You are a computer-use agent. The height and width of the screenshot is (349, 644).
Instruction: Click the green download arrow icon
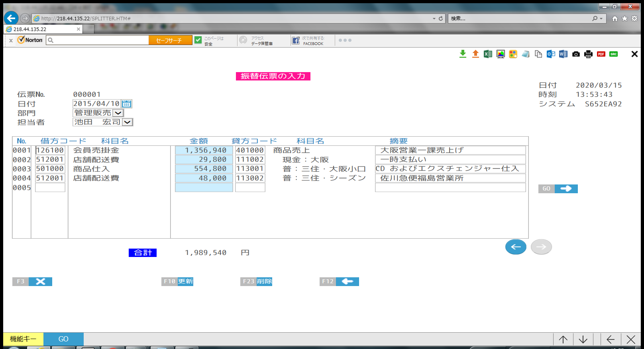463,54
